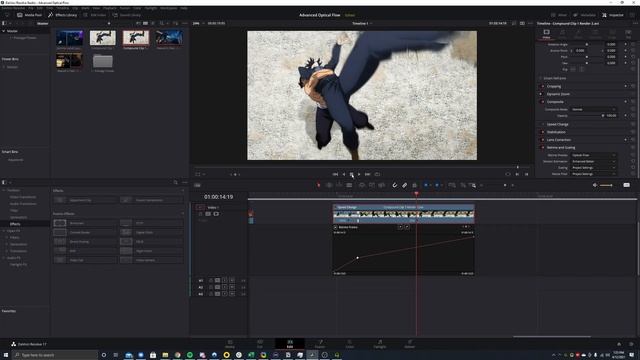
Task: Switch to the Fairlight page tab
Action: coord(380,344)
